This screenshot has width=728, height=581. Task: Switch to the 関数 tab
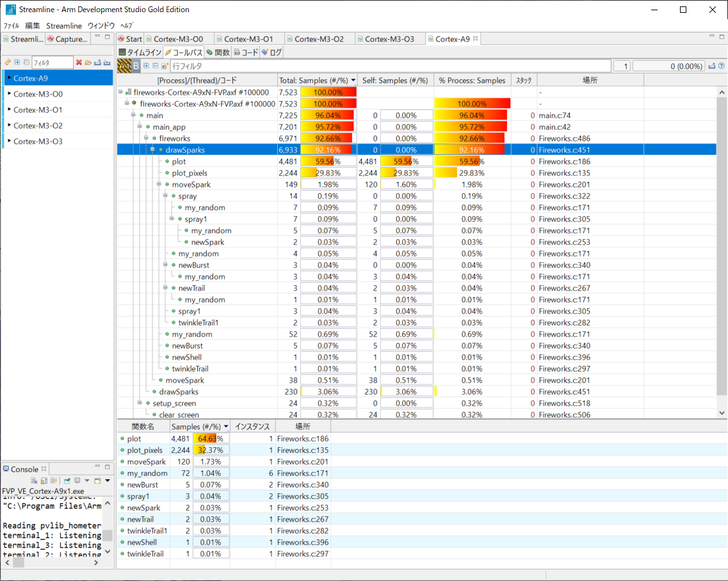coord(218,52)
